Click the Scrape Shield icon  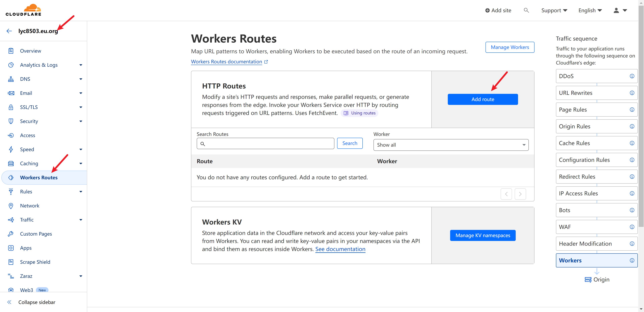[x=11, y=262]
